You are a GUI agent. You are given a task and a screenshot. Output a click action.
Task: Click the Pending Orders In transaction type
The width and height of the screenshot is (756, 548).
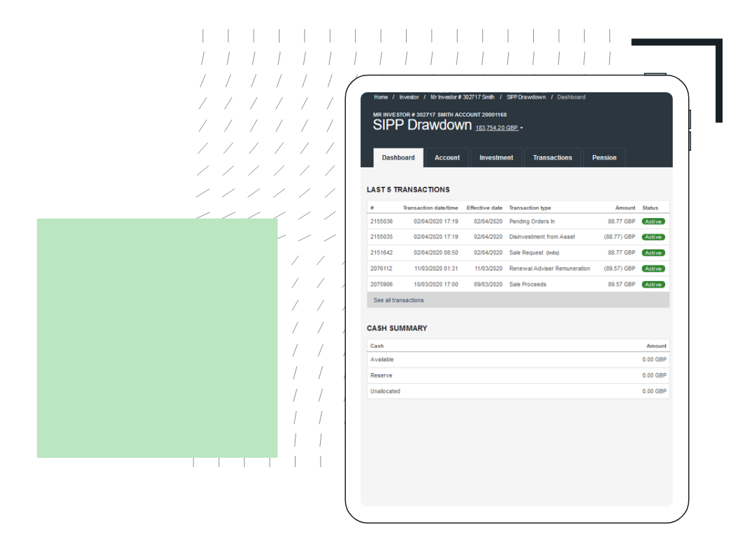[532, 222]
